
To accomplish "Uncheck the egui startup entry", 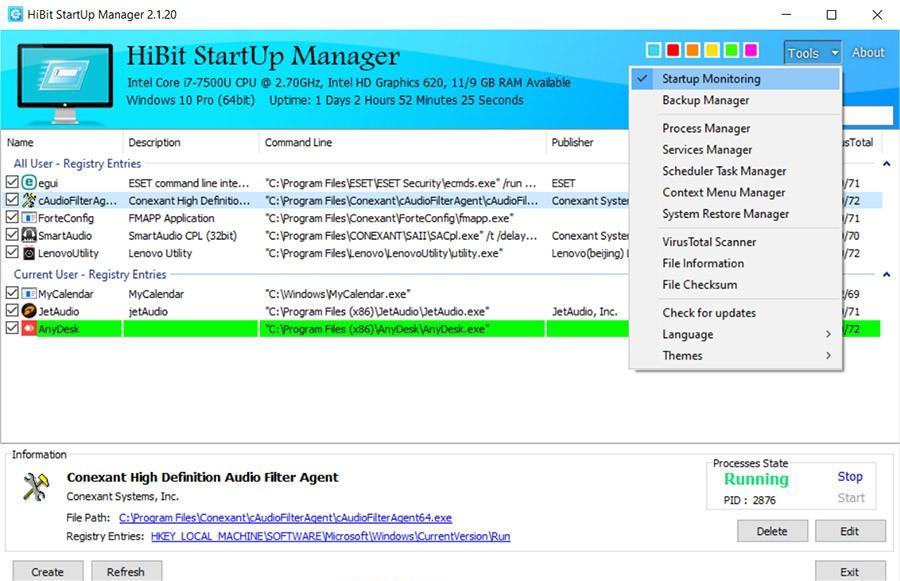I will 11,183.
